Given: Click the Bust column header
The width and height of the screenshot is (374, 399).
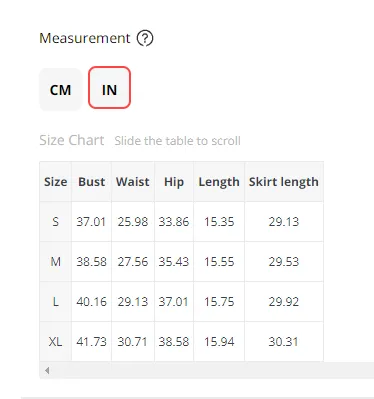Looking at the screenshot, I should tap(91, 182).
